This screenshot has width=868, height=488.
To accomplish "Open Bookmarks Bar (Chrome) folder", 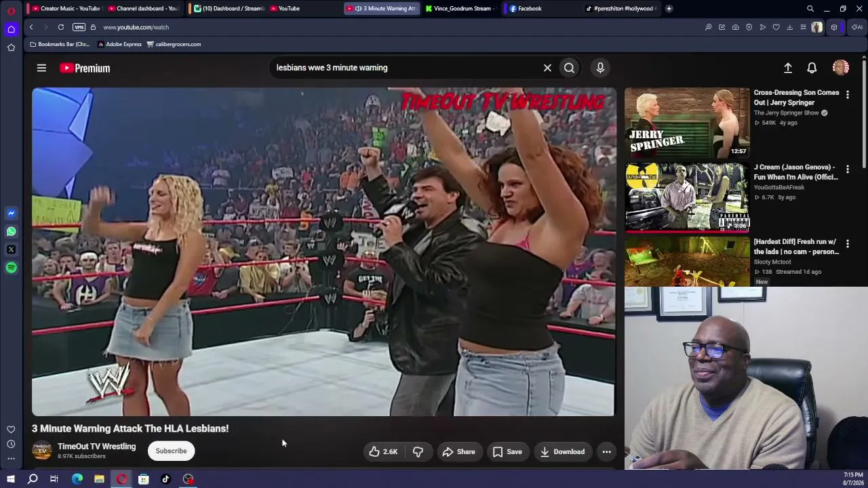I will [60, 44].
